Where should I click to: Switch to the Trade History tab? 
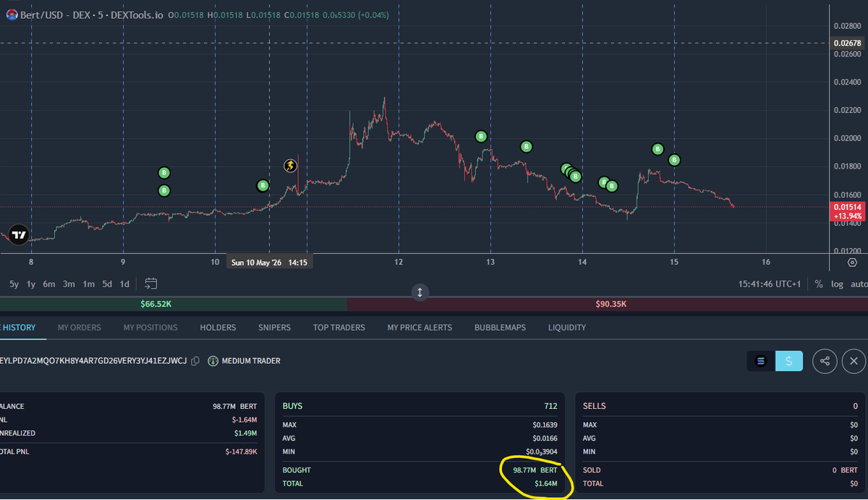point(18,327)
